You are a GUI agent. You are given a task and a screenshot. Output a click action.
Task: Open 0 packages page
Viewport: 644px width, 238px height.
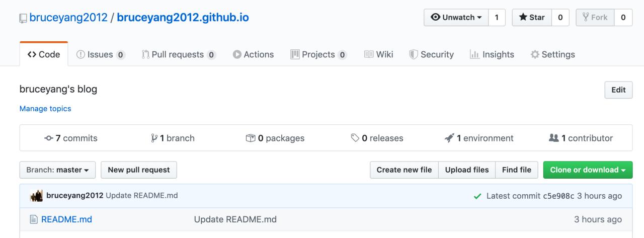(275, 138)
